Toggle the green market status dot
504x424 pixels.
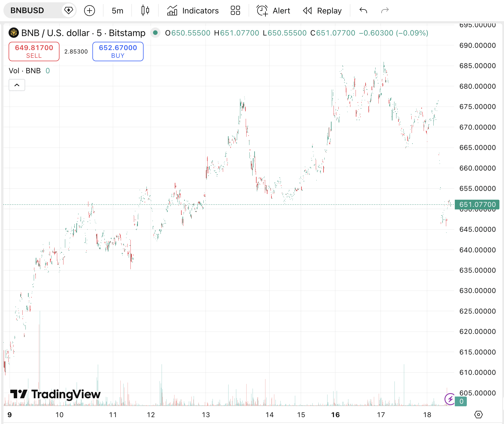(x=155, y=33)
